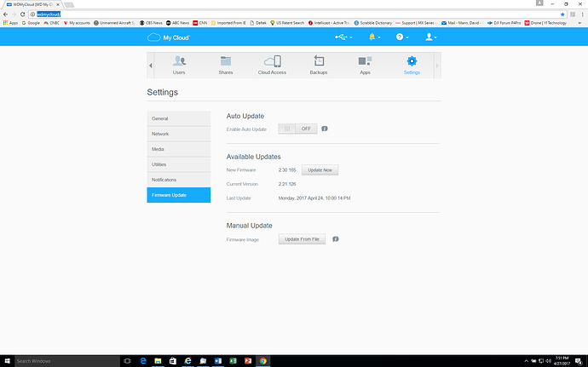Click last update date Monday, 2017 April 24
Screen dimensions: 588x367
tap(314, 198)
